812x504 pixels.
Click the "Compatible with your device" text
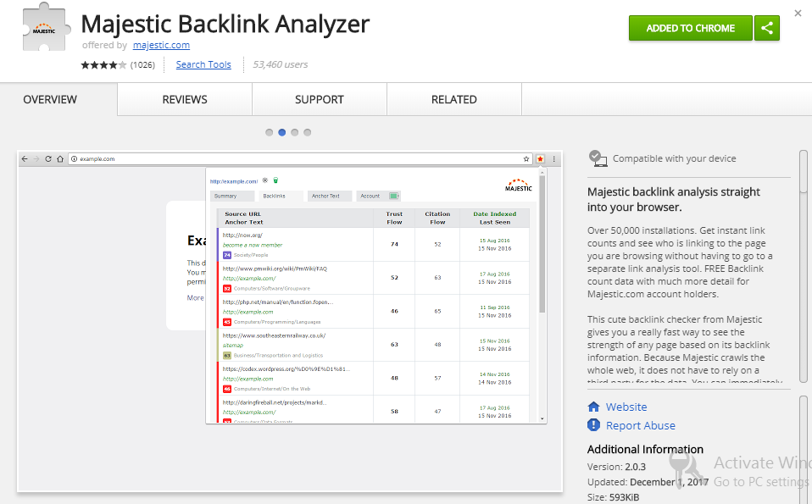tap(674, 158)
